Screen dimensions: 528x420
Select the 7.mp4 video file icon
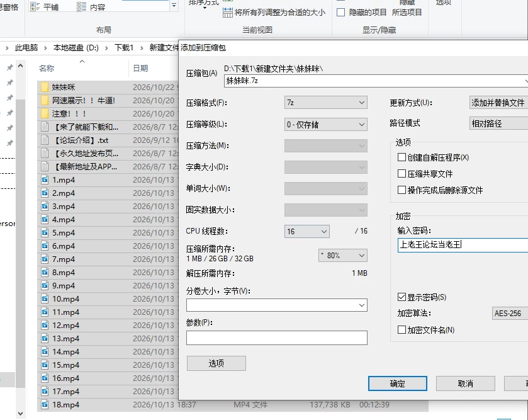click(x=45, y=259)
